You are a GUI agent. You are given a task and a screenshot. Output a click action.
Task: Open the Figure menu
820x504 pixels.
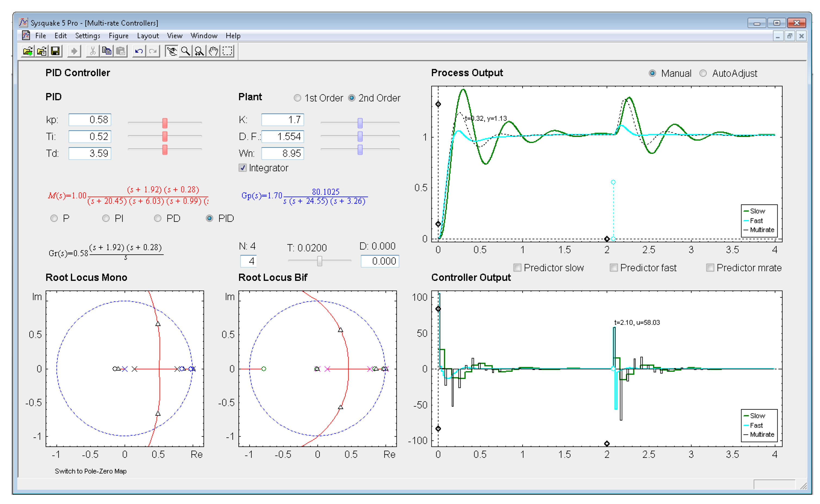(118, 36)
